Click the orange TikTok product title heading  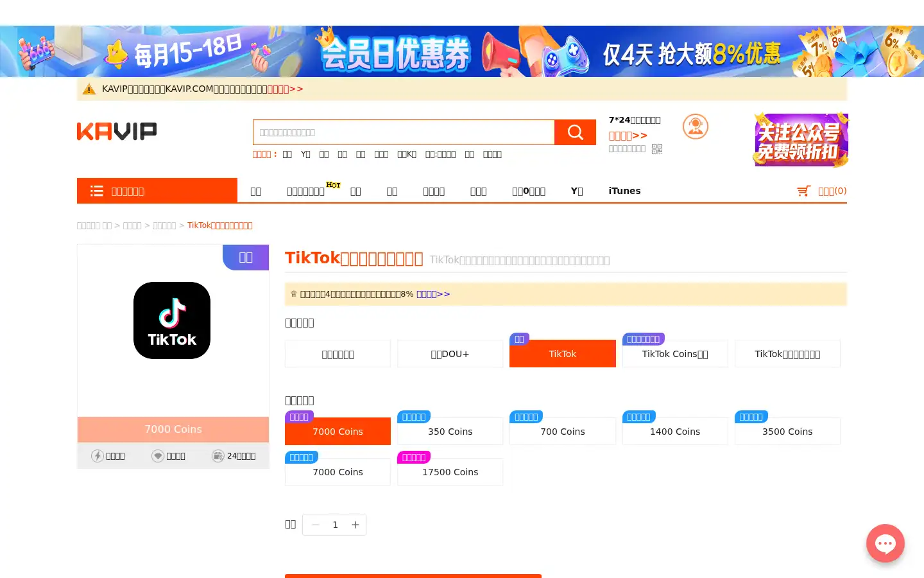(x=354, y=258)
